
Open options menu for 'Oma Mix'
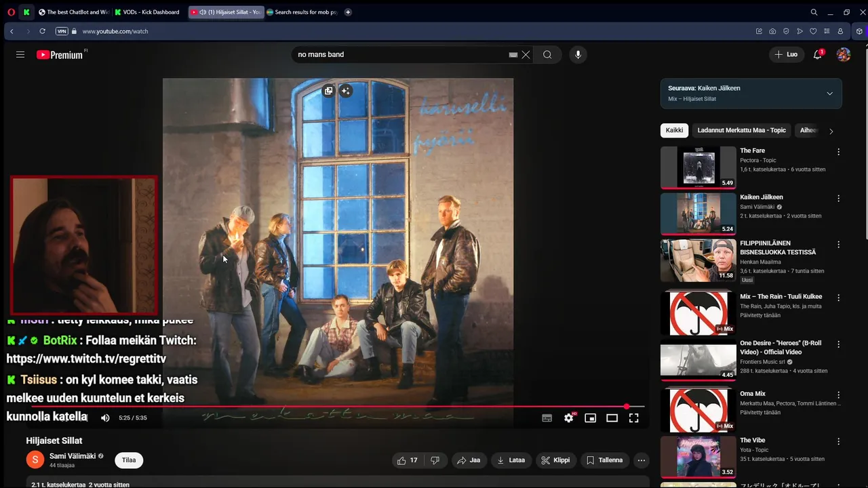838,394
